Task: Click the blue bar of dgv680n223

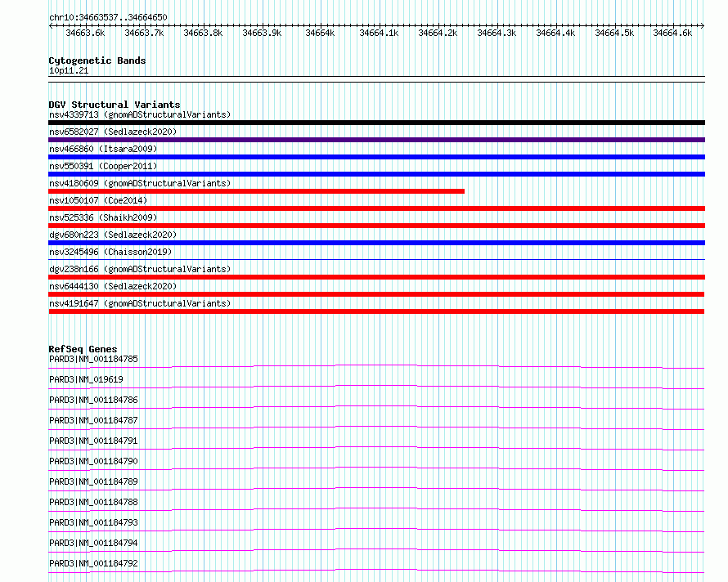Action: pyautogui.click(x=376, y=243)
